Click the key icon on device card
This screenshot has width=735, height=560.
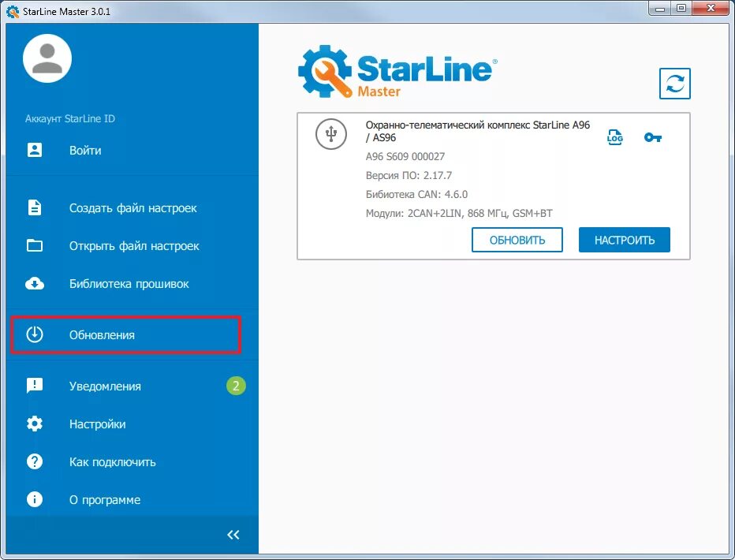pyautogui.click(x=652, y=137)
